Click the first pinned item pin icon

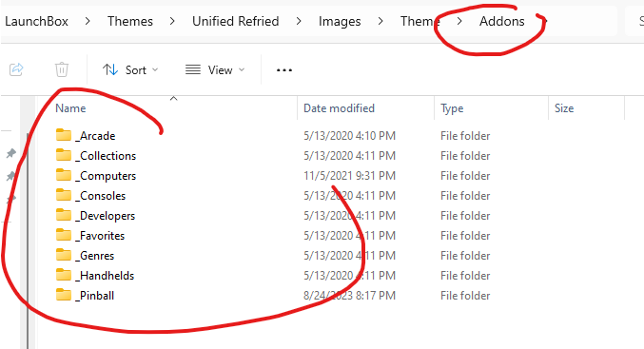(11, 153)
